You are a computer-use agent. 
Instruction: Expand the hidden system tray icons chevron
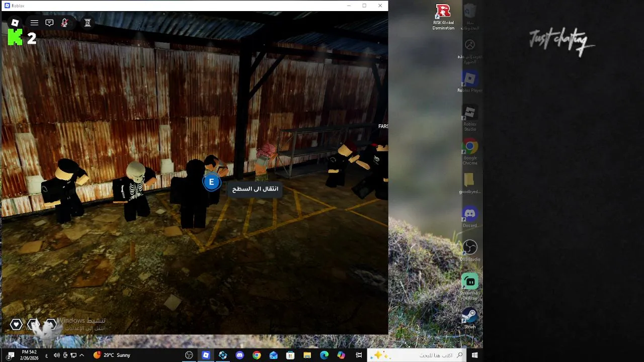[82, 355]
